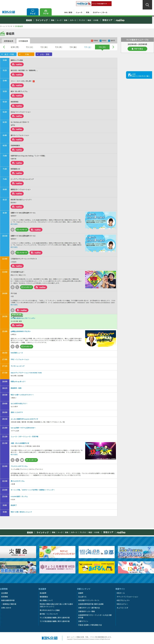Open radiko for 10:30 われら夢の途中 パート2
Screen dimensions: 154x644
click(36, 253)
